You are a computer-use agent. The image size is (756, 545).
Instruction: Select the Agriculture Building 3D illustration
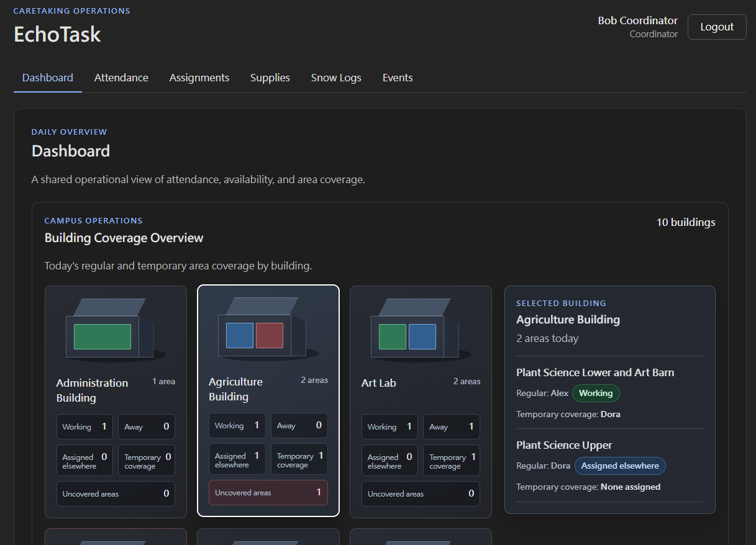tap(268, 328)
